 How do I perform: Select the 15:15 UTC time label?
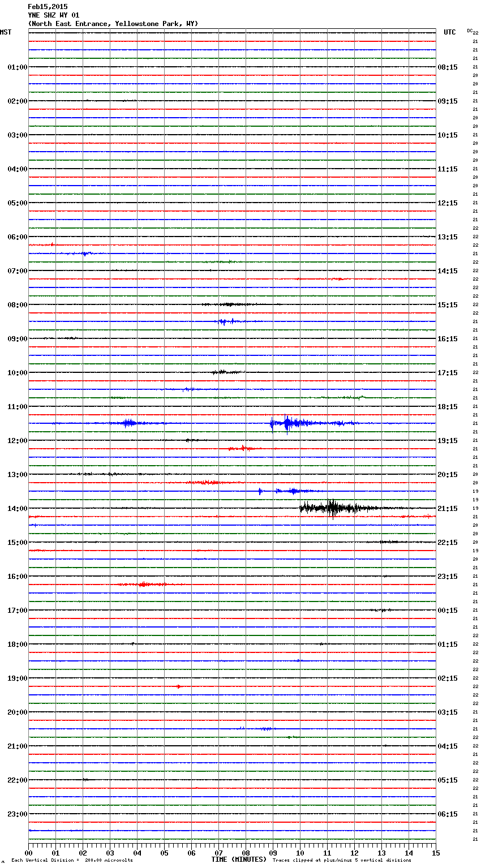(x=448, y=305)
